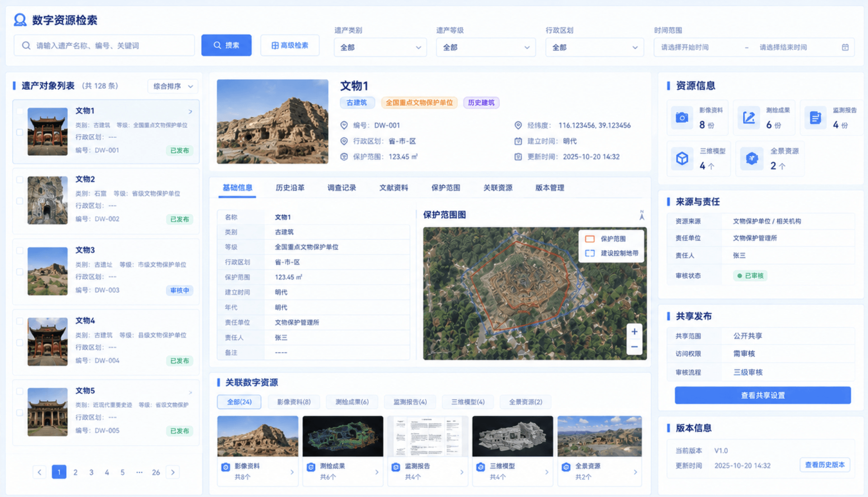This screenshot has height=497, width=868.
Task: Zoom out on the 保护范围图 map
Action: pos(634,347)
